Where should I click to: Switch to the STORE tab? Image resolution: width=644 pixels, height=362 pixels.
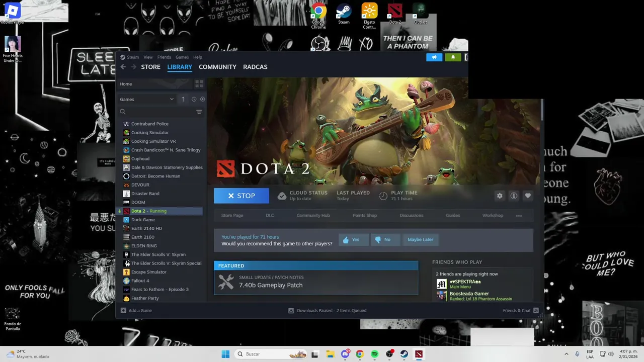click(x=151, y=67)
